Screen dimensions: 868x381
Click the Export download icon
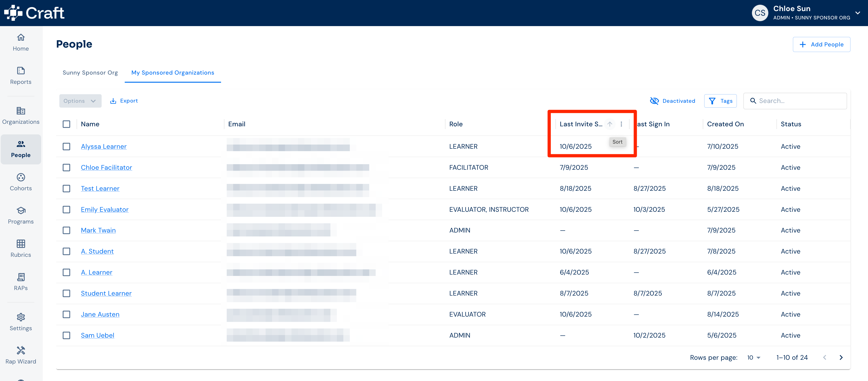[x=113, y=101]
